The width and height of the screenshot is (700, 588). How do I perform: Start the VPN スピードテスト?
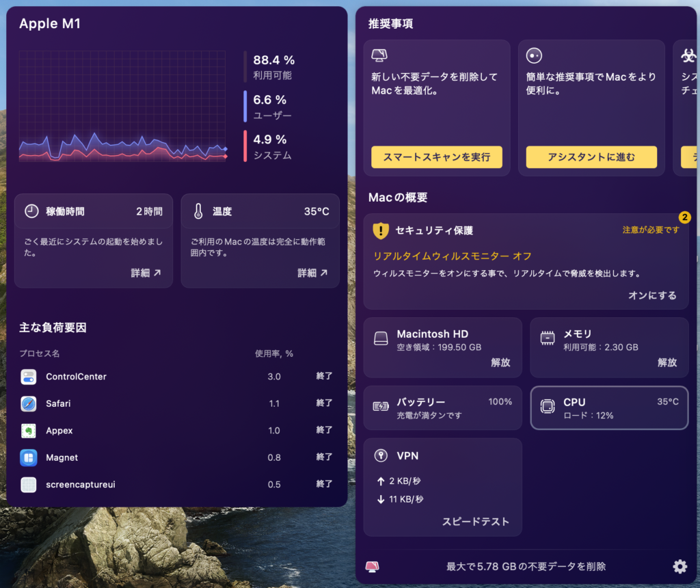[476, 522]
